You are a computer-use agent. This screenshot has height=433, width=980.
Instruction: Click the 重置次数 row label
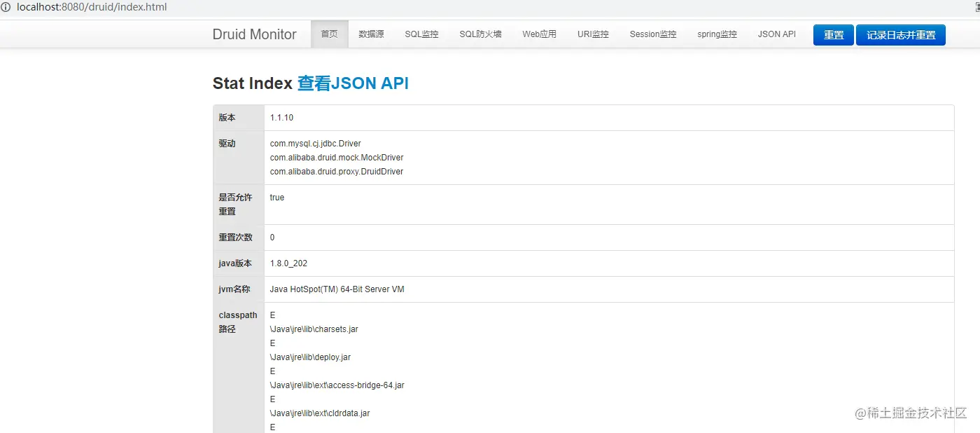pos(235,238)
